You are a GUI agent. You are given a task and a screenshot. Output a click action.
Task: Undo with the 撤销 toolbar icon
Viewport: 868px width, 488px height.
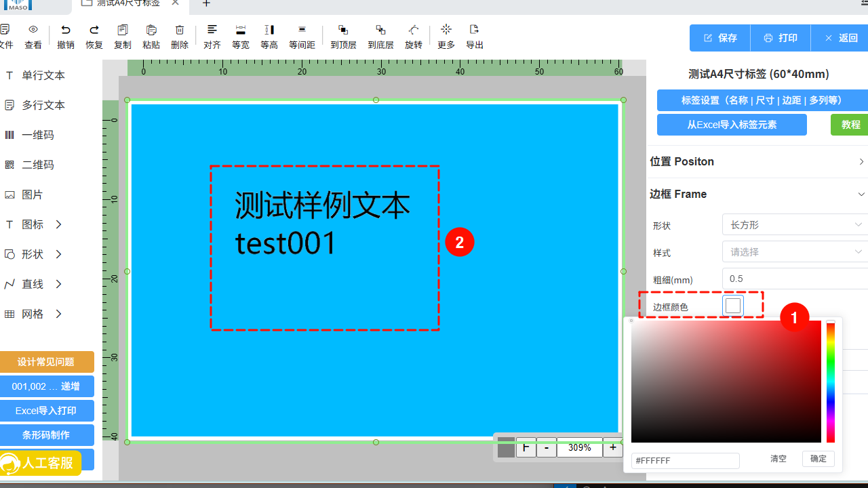[x=66, y=30]
